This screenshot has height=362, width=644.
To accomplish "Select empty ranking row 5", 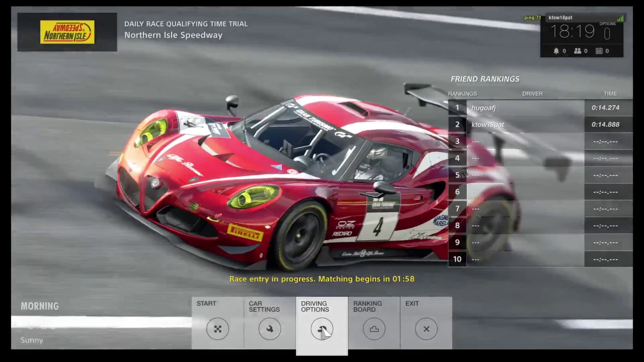I will pyautogui.click(x=540, y=175).
